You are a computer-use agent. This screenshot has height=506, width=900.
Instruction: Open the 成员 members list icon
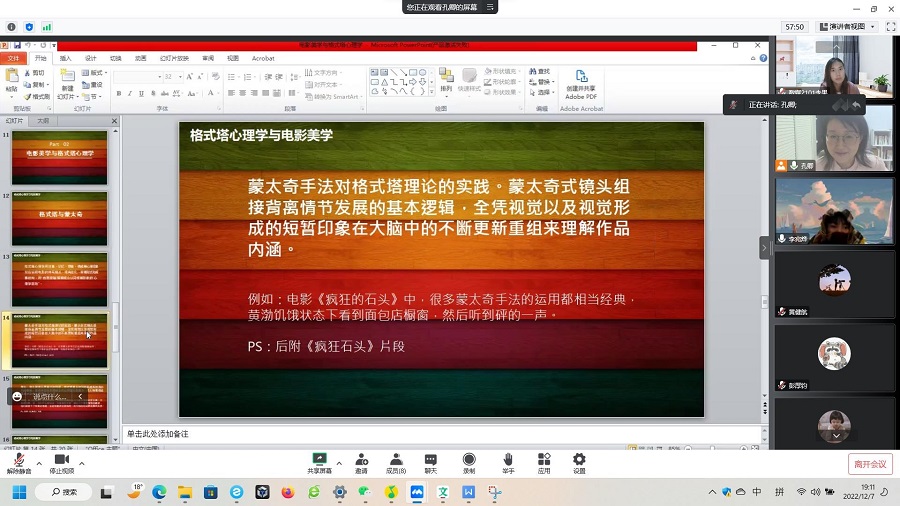396,459
